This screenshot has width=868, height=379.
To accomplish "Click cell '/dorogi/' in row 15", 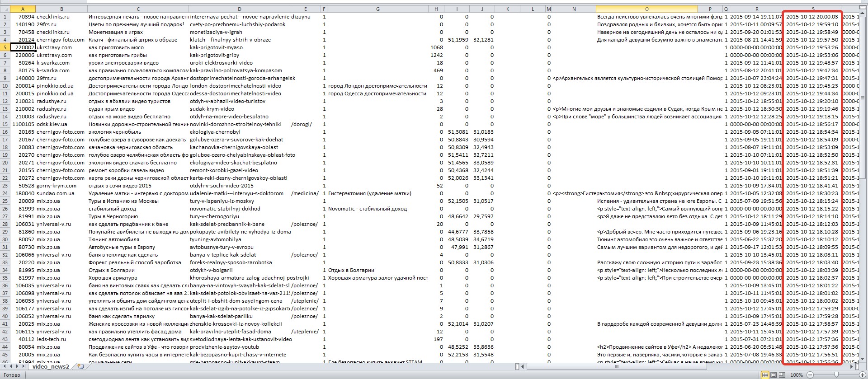I will click(305, 124).
